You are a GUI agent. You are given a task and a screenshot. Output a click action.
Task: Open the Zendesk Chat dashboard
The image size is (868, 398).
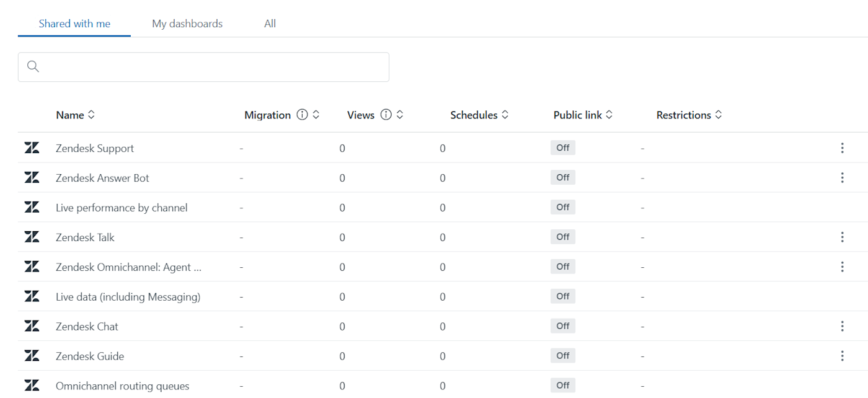(87, 327)
